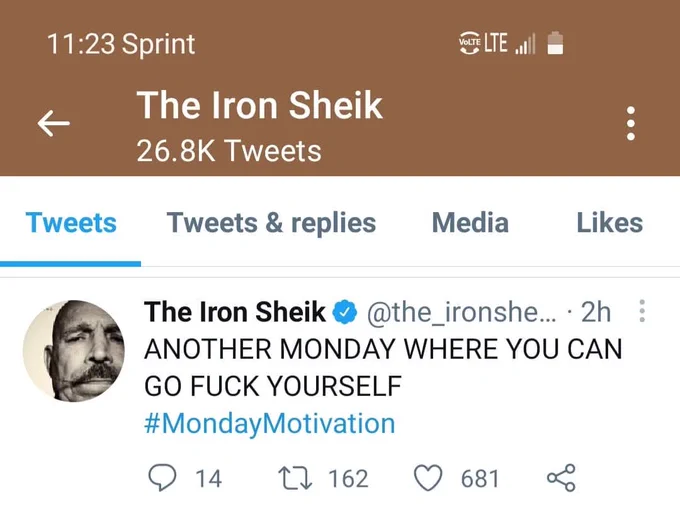The height and width of the screenshot is (509, 680).
Task: Open the Tweets & replies tab
Action: click(271, 223)
